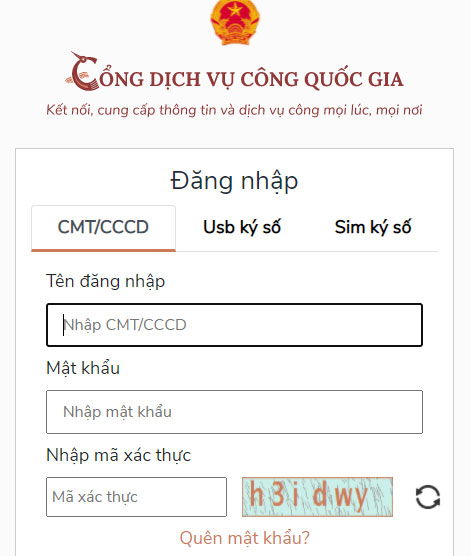Click the Đăng nhập heading
The height and width of the screenshot is (556, 471).
click(234, 181)
